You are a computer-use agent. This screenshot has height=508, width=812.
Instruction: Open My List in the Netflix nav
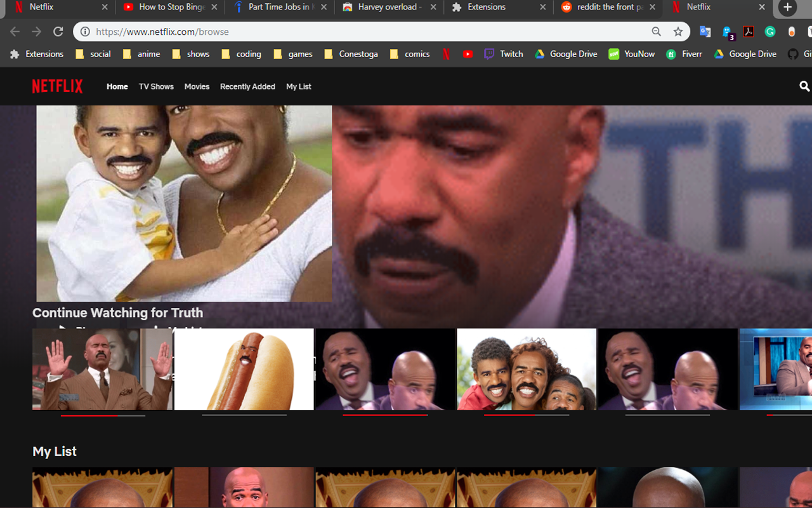(x=299, y=86)
